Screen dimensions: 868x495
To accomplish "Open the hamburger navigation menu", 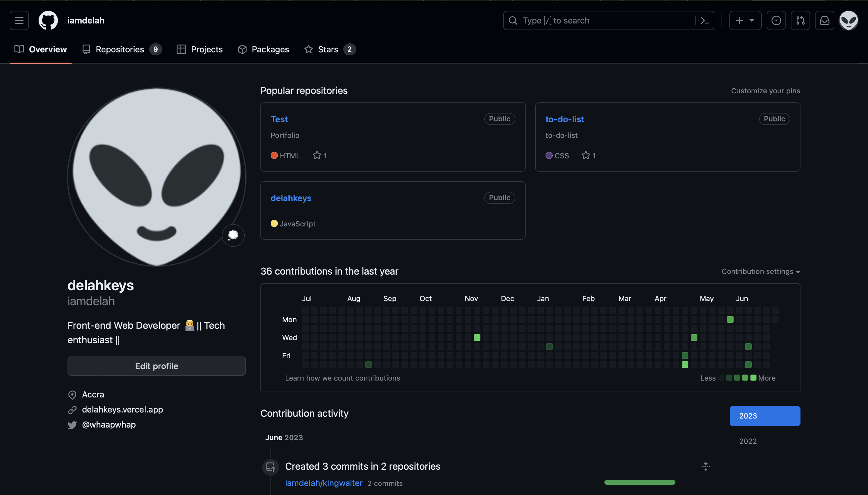I will coord(19,20).
